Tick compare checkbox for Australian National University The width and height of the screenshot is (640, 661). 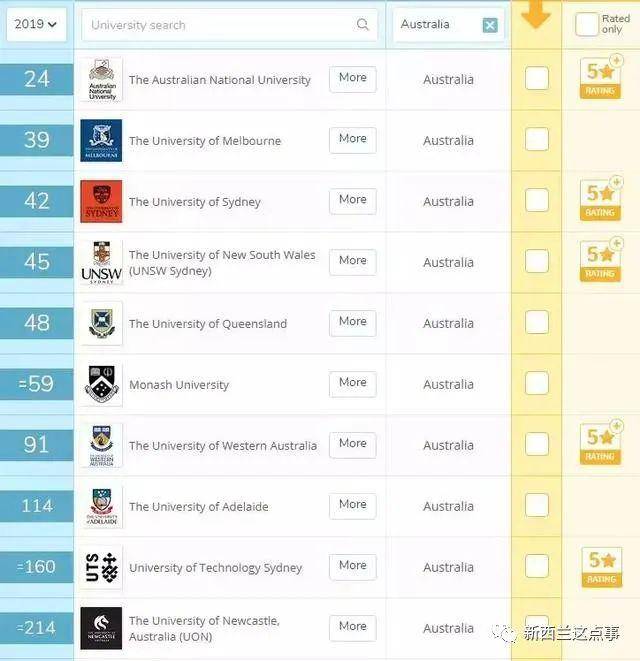[x=537, y=78]
